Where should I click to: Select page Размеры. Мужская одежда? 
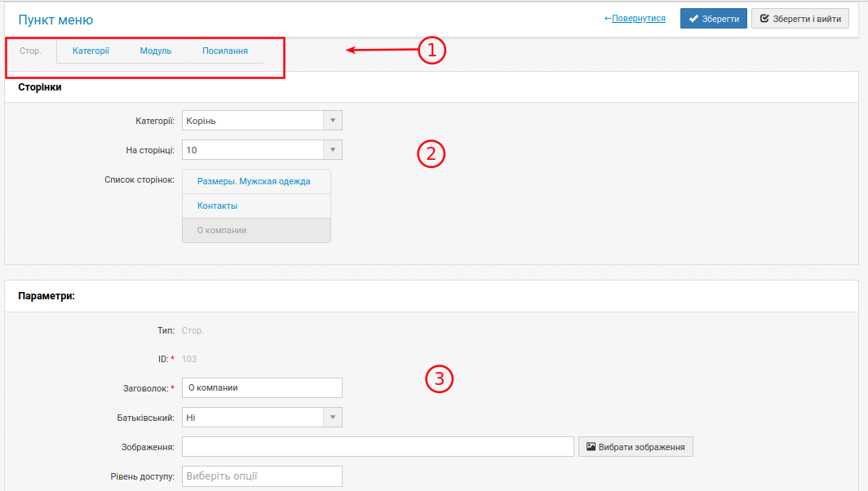tap(256, 182)
